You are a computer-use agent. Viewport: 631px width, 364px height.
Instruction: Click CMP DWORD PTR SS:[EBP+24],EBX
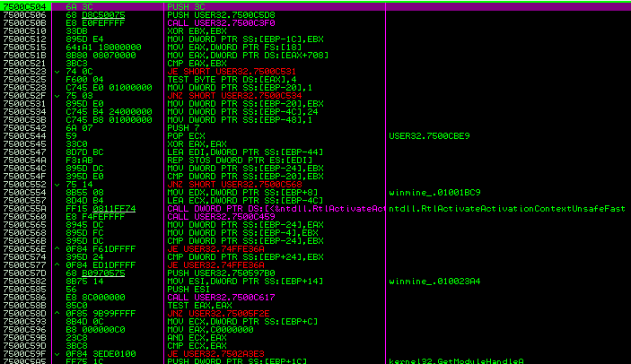click(x=245, y=256)
